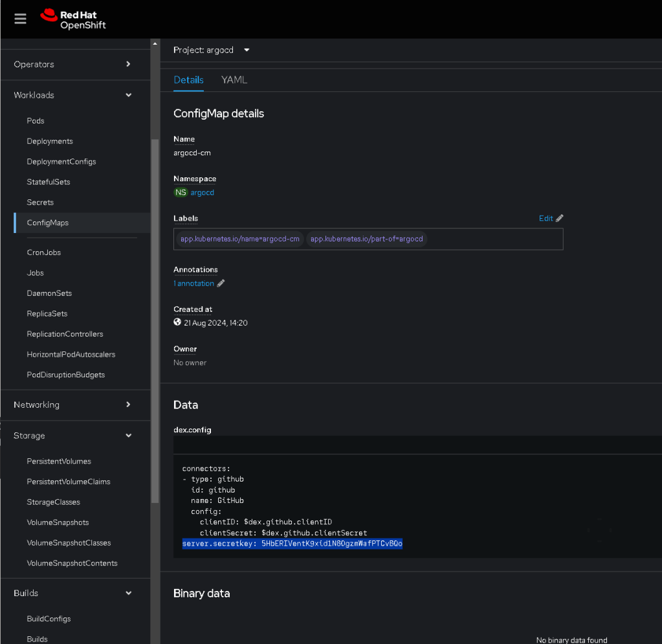The height and width of the screenshot is (644, 662).
Task: Click the argocd namespace link
Action: (203, 193)
